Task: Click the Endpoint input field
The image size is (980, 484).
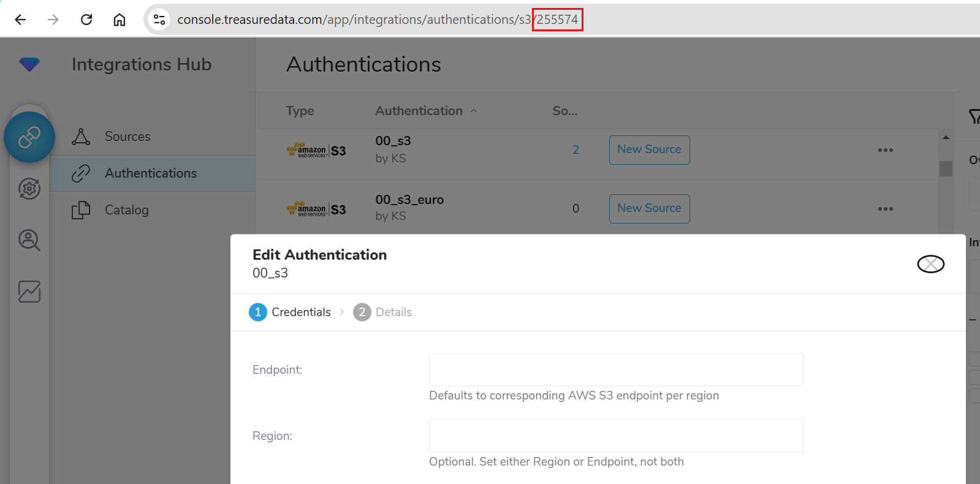Action: click(x=616, y=370)
